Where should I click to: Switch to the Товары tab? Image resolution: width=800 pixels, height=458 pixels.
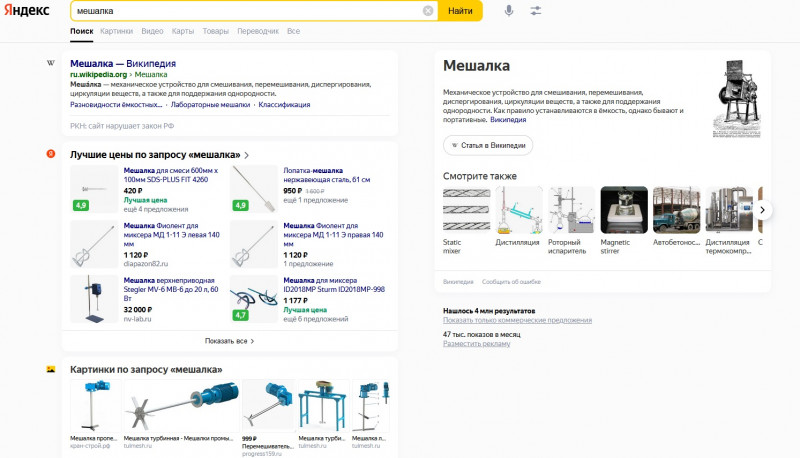(215, 31)
